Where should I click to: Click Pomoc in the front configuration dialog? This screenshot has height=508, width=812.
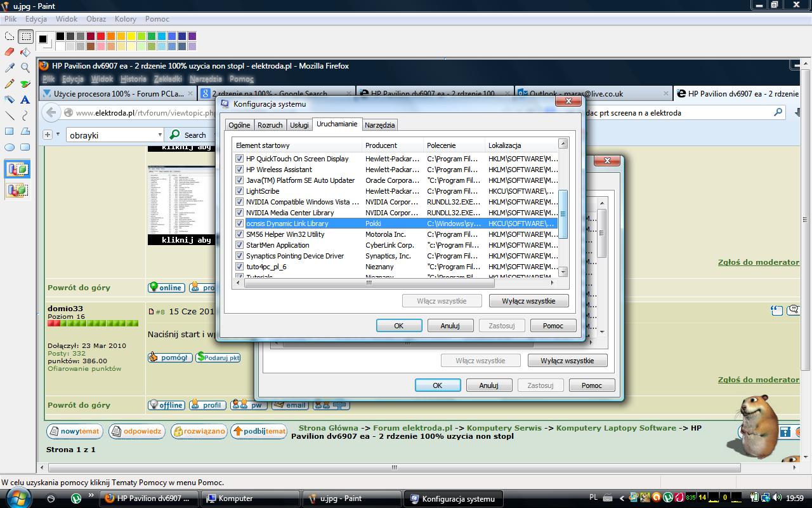click(553, 326)
